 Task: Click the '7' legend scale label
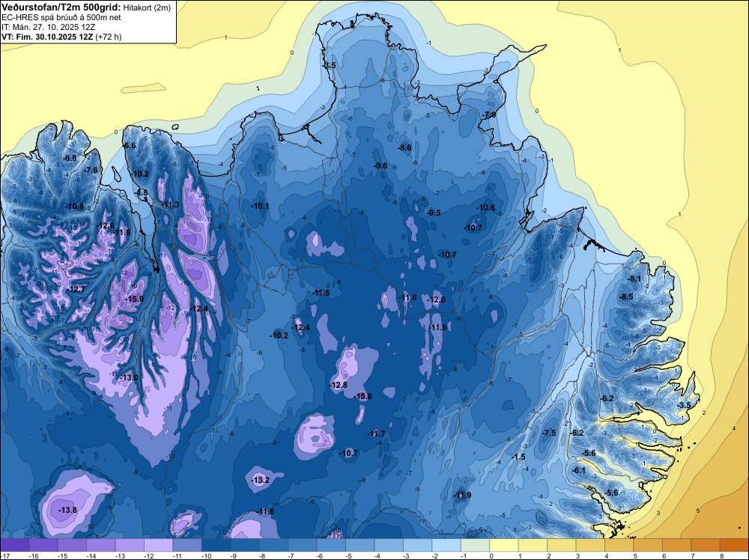[x=693, y=556]
